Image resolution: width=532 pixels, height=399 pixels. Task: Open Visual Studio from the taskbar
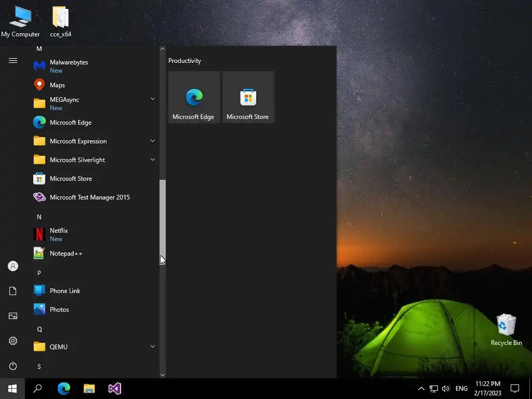pyautogui.click(x=115, y=389)
